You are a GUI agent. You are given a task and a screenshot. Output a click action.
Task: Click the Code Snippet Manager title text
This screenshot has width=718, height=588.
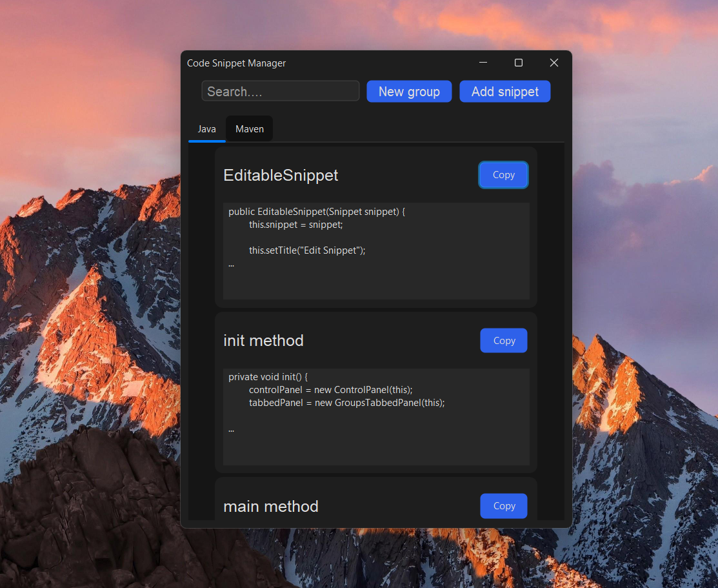point(236,63)
